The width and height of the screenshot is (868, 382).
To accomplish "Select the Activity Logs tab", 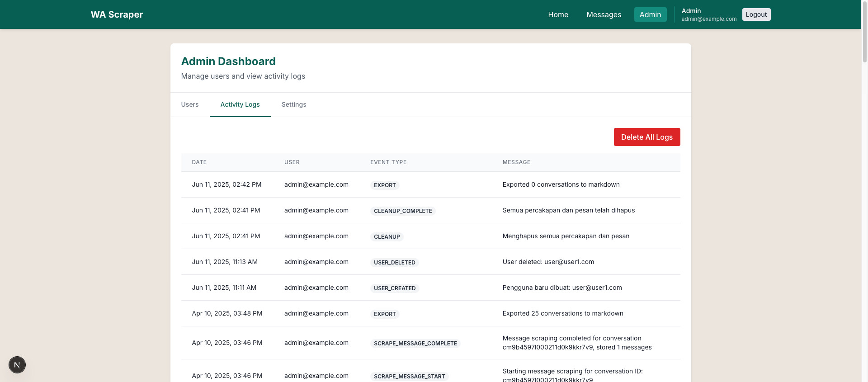I will click(240, 104).
